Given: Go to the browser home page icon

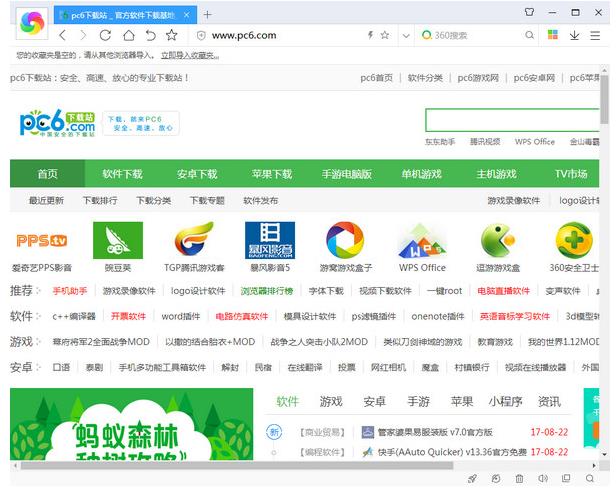Looking at the screenshot, I should (x=127, y=35).
